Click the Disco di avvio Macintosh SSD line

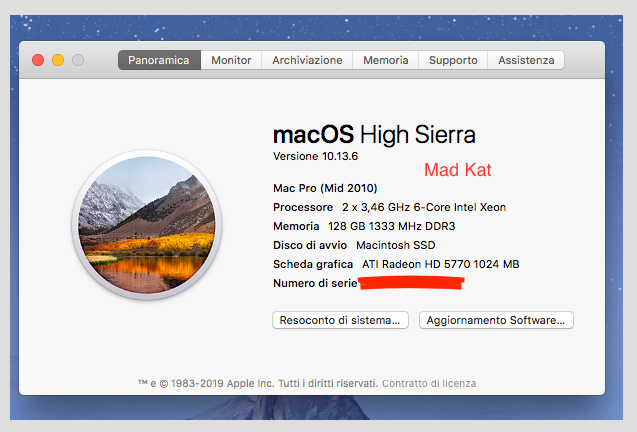pyautogui.click(x=354, y=245)
